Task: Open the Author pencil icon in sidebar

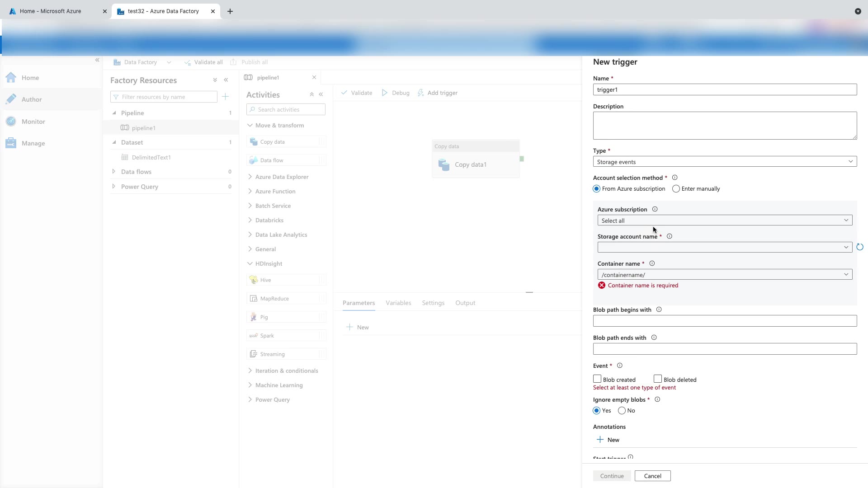Action: [11, 99]
